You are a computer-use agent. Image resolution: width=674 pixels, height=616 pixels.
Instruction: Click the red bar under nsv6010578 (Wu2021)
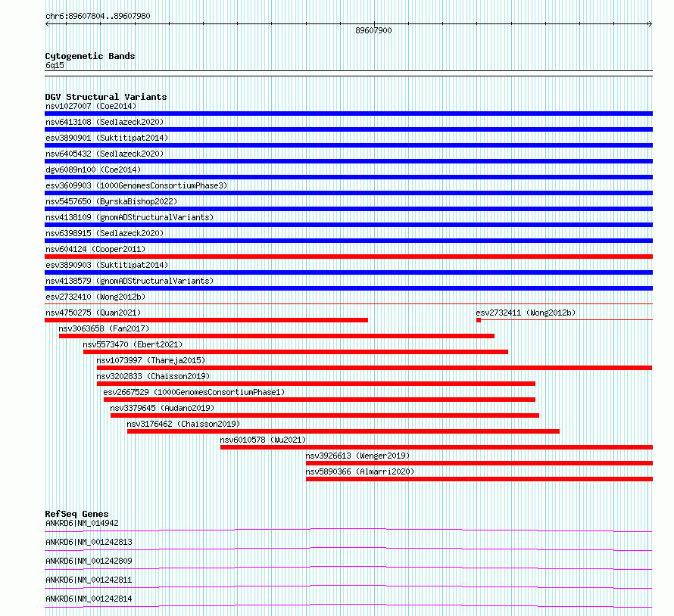point(436,447)
